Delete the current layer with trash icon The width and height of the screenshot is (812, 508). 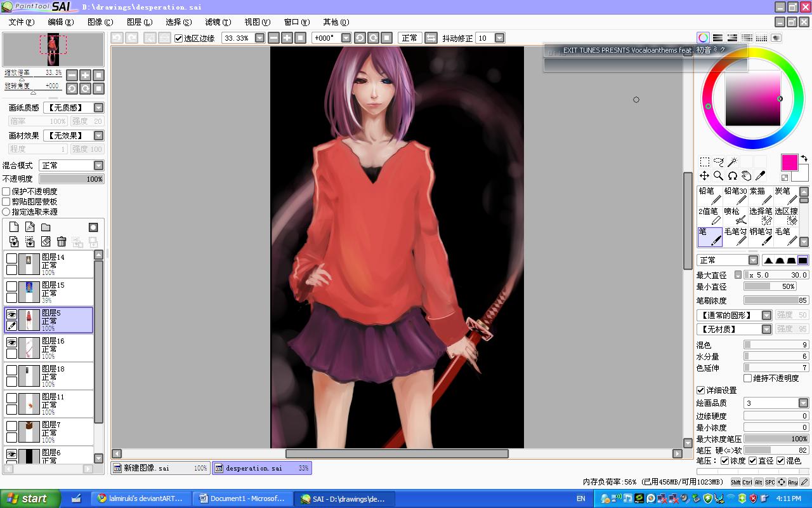coord(62,241)
